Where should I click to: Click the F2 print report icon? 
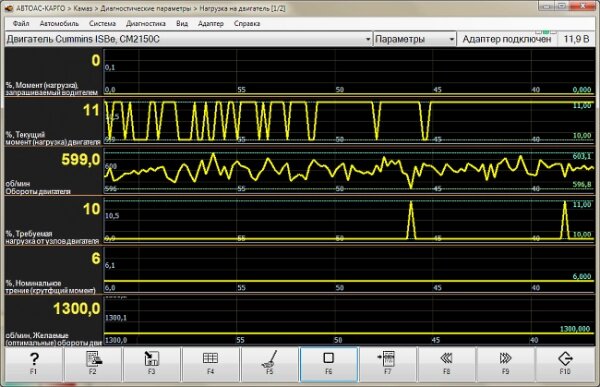93,364
